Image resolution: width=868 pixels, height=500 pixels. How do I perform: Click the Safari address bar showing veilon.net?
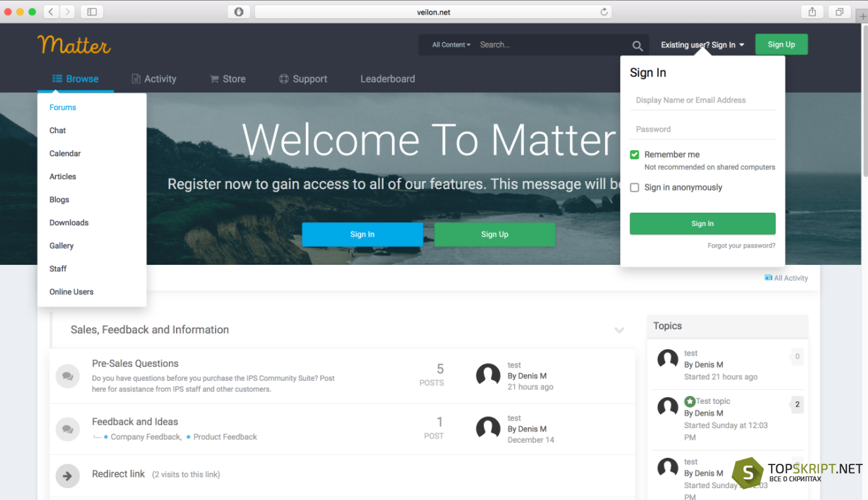[433, 12]
